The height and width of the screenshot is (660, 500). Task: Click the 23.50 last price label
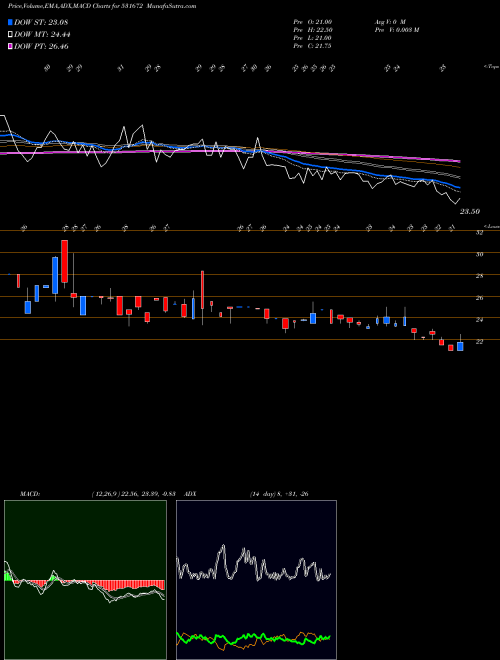point(469,212)
